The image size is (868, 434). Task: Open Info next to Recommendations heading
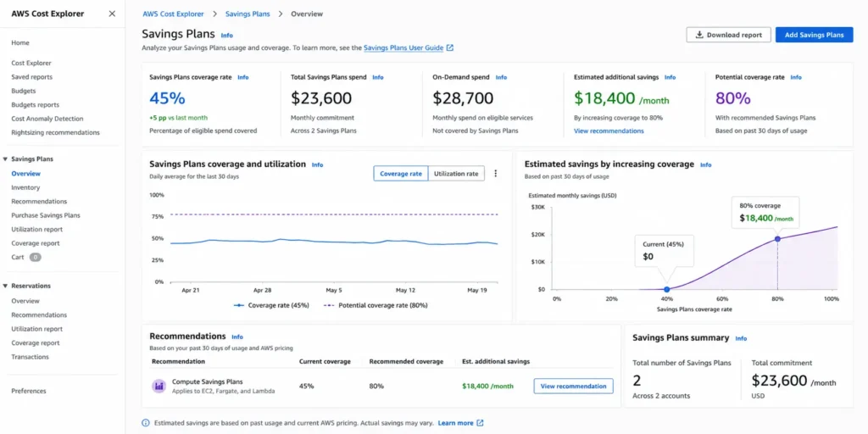(x=237, y=337)
